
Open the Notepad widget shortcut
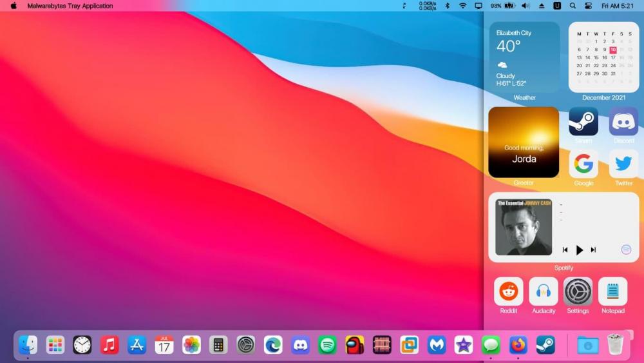(612, 291)
